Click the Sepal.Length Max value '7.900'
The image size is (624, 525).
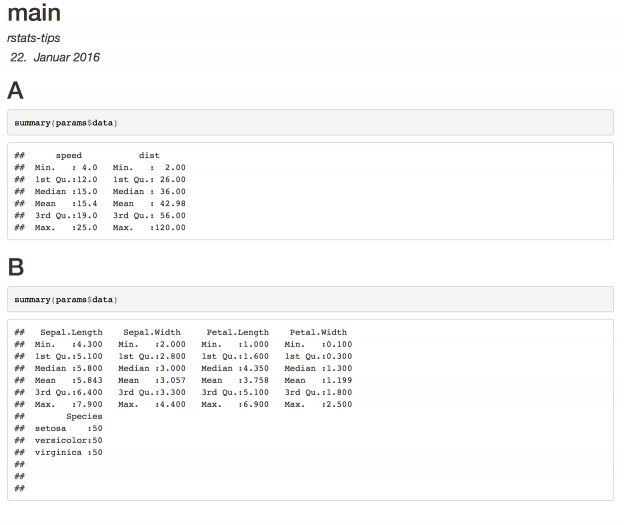pyautogui.click(x=90, y=404)
